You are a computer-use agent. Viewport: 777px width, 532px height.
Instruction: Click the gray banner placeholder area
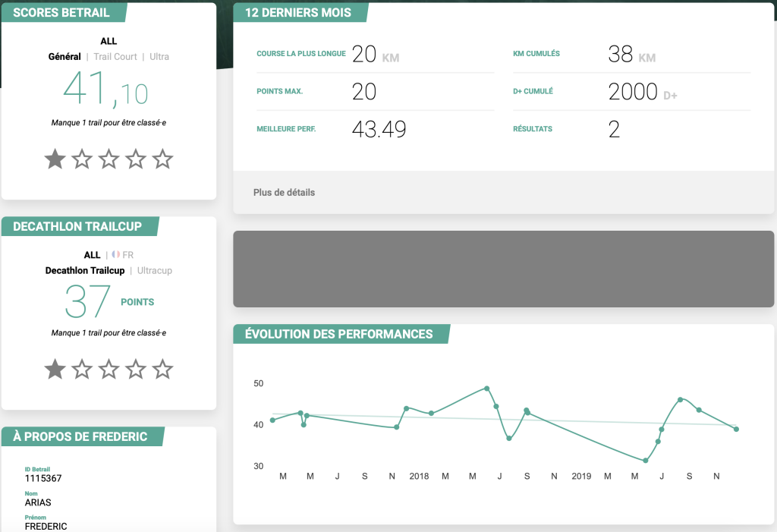pos(503,269)
